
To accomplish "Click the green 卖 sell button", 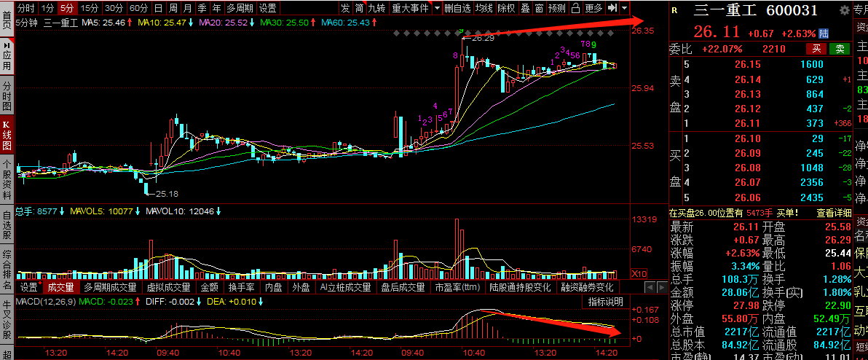I will click(x=840, y=49).
